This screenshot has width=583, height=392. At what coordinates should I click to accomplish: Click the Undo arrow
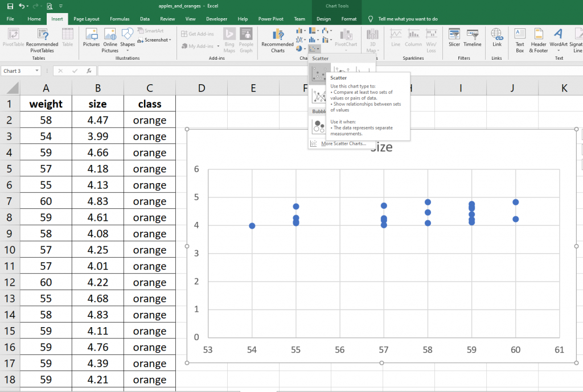[x=20, y=6]
